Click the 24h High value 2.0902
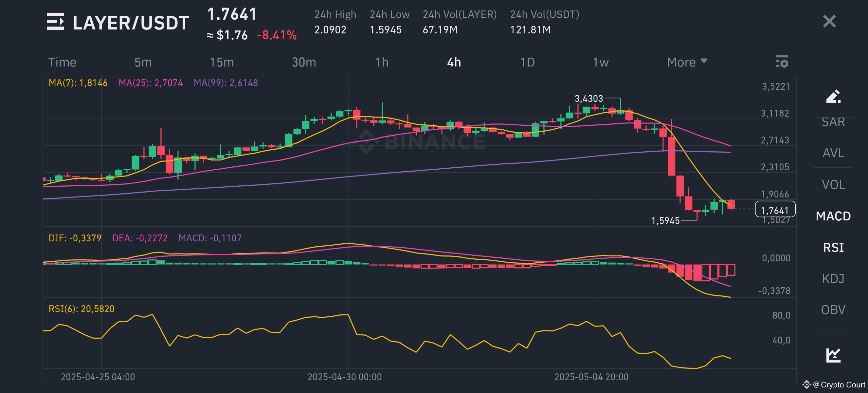 (330, 30)
